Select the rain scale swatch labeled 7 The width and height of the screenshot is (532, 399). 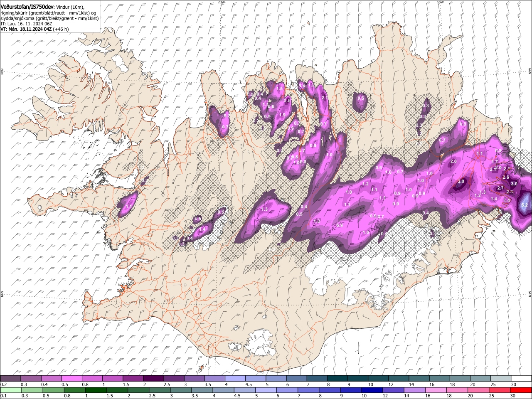tap(308, 390)
